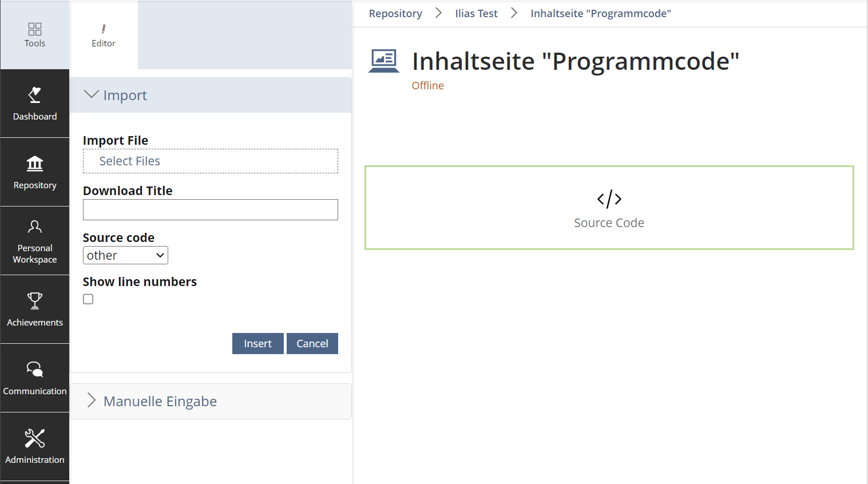
Task: Open the Source code language dropdown
Action: point(125,255)
